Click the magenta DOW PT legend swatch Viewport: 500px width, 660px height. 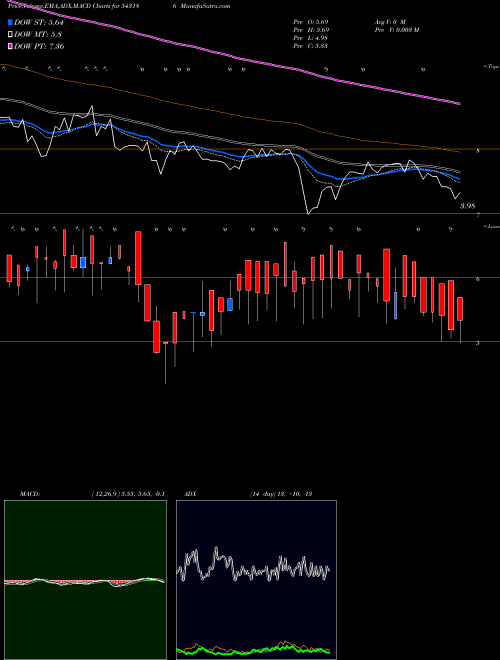[x=10, y=46]
